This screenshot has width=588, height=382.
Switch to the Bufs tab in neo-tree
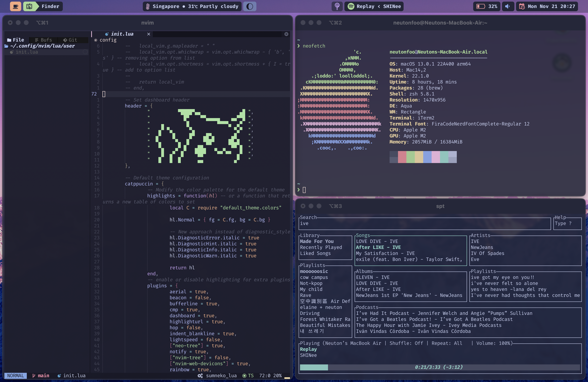point(43,40)
